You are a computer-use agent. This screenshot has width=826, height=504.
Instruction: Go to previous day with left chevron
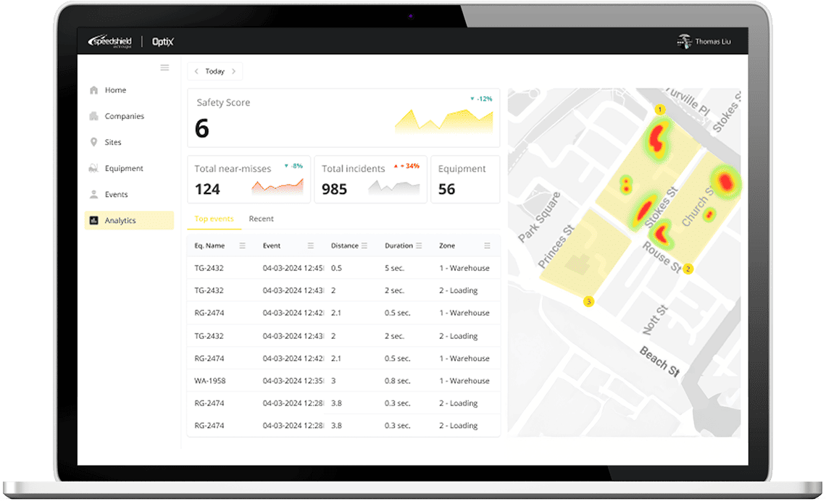coord(196,72)
